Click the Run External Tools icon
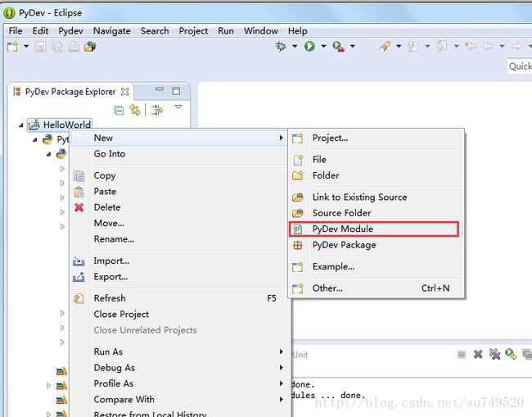The width and height of the screenshot is (532, 417). pyautogui.click(x=338, y=46)
